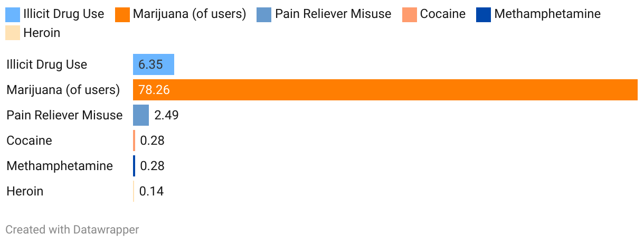The image size is (644, 243).
Task: Click the 0.14 value label
Action: [x=151, y=191]
